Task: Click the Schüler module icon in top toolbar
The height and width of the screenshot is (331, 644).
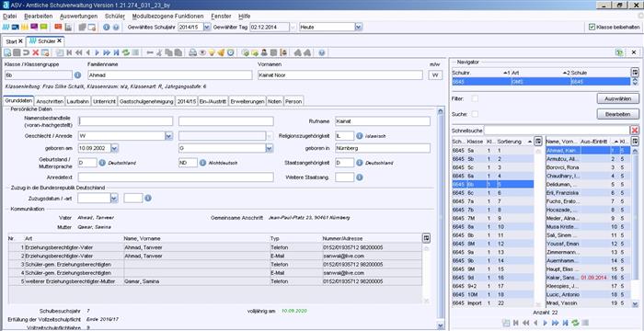Action: [x=6, y=27]
